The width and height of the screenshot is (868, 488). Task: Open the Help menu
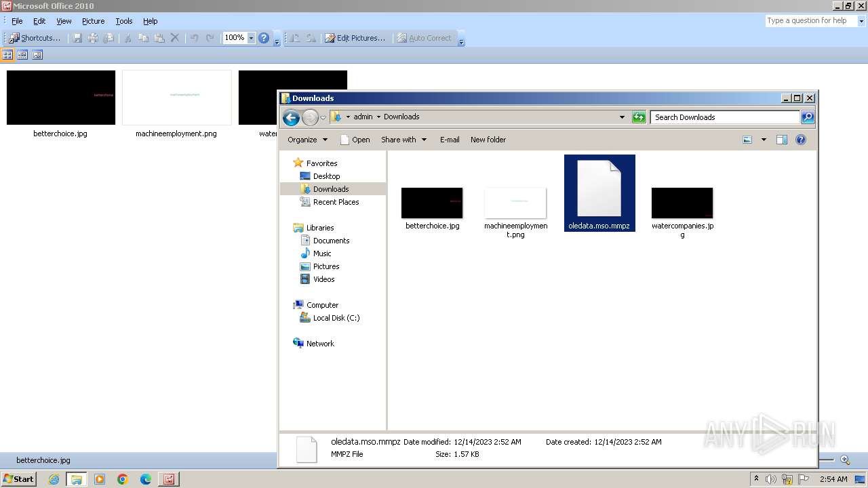click(x=151, y=21)
